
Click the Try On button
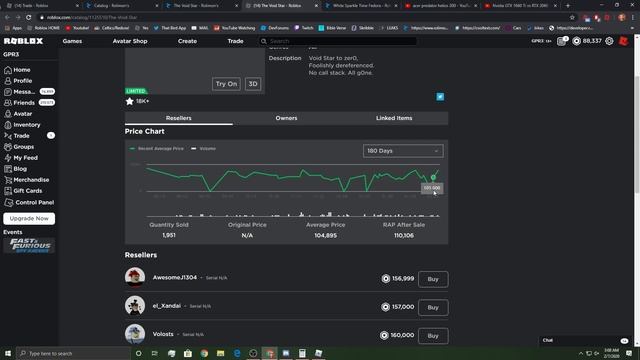click(226, 84)
